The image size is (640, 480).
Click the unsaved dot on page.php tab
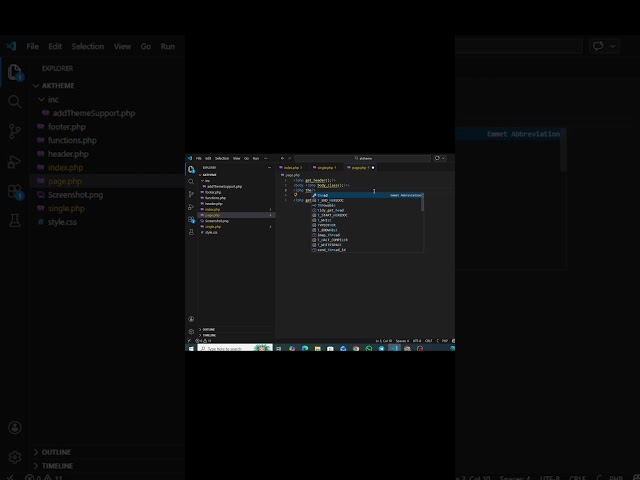pyautogui.click(x=373, y=167)
